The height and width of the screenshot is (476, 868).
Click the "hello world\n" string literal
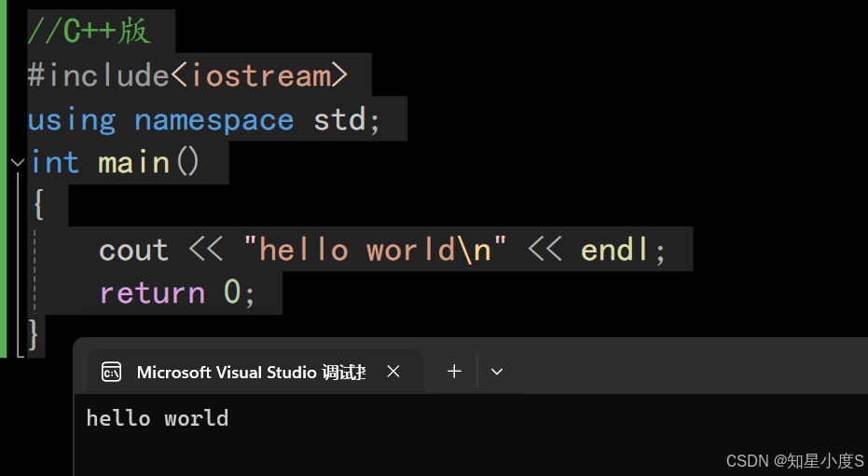[376, 250]
